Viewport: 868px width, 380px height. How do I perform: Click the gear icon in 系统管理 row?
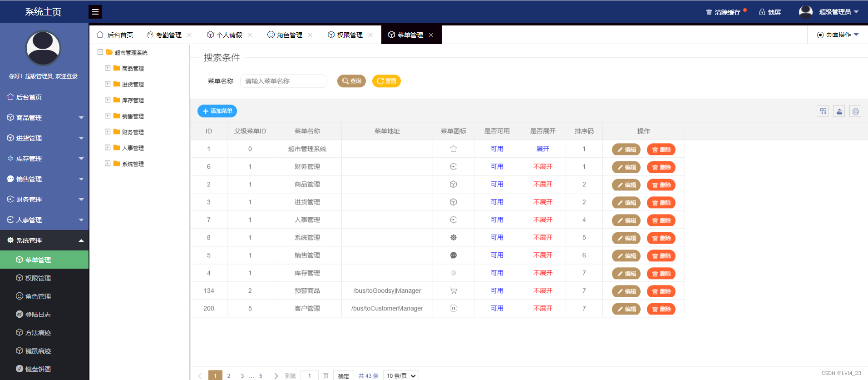tap(453, 238)
